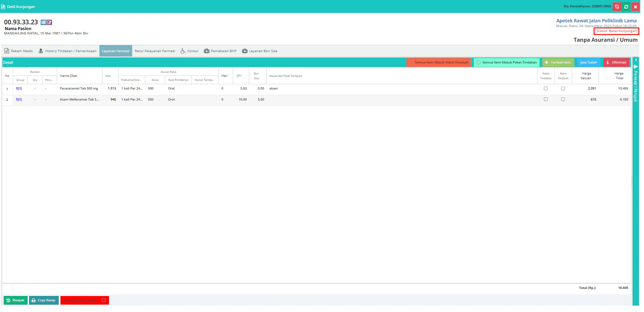Image resolution: width=644 pixels, height=312 pixels.
Task: Select Asam Mefenamat Tab 5... drug name
Action: [79, 100]
